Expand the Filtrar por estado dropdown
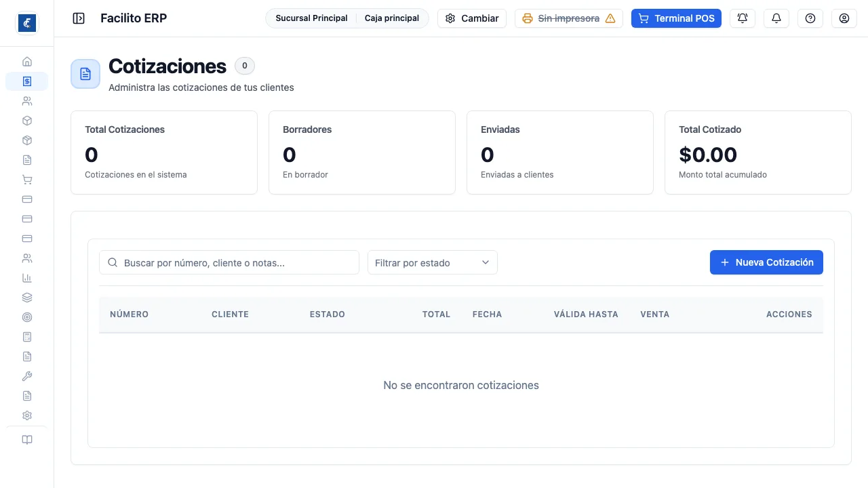The height and width of the screenshot is (488, 868). [x=433, y=262]
